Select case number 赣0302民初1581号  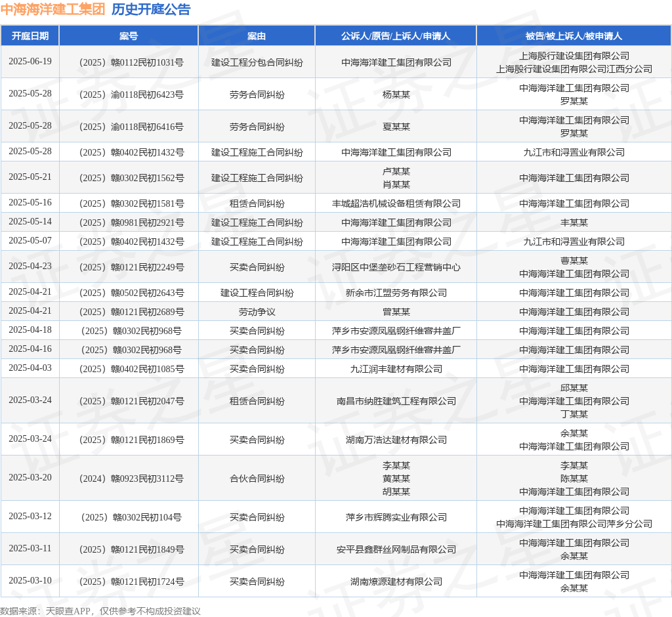click(131, 203)
